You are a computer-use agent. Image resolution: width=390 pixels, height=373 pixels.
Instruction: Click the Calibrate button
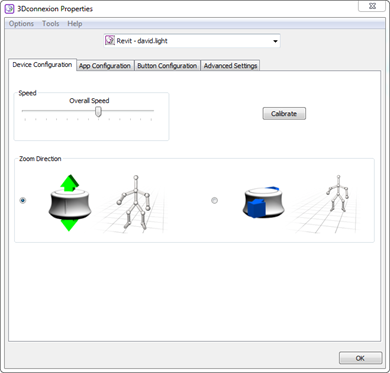coord(284,114)
